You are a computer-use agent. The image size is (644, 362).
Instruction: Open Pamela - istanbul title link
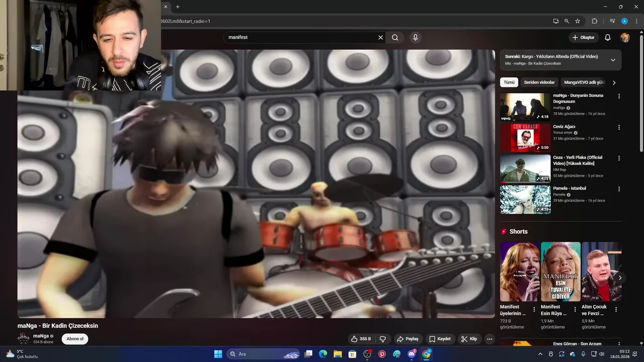(x=570, y=188)
